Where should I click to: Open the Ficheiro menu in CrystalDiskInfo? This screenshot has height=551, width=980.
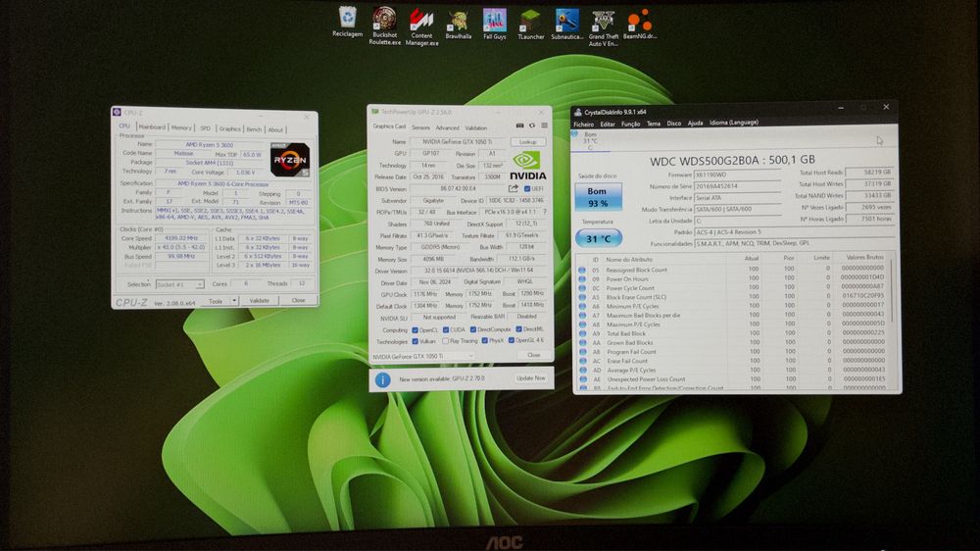point(584,125)
